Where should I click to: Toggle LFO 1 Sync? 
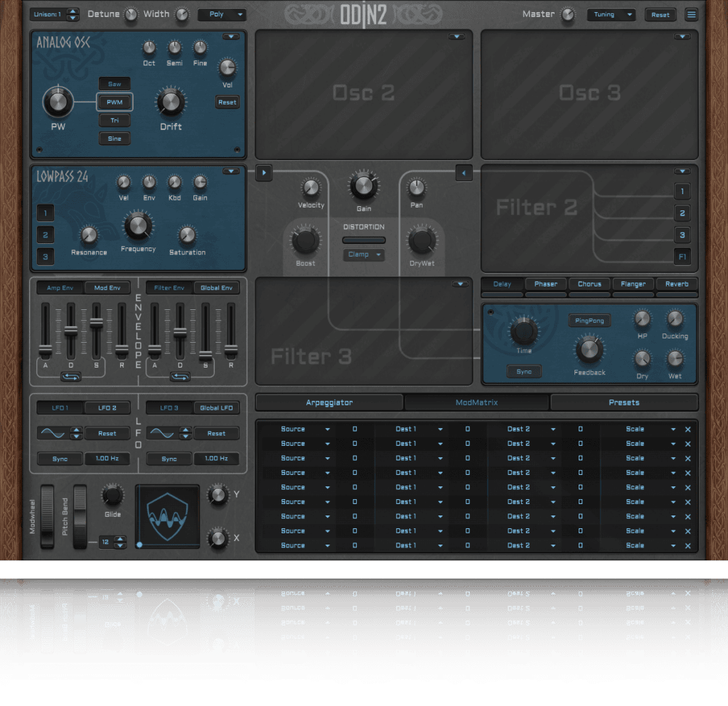point(60,459)
